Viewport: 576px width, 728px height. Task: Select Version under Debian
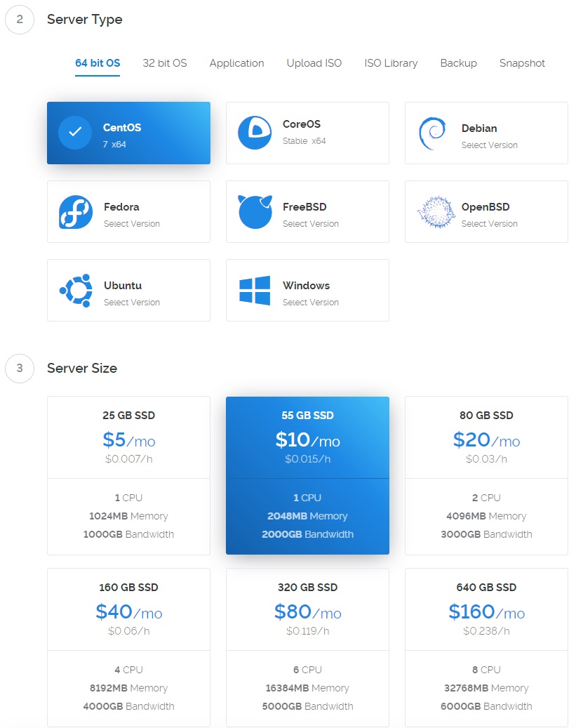click(489, 145)
